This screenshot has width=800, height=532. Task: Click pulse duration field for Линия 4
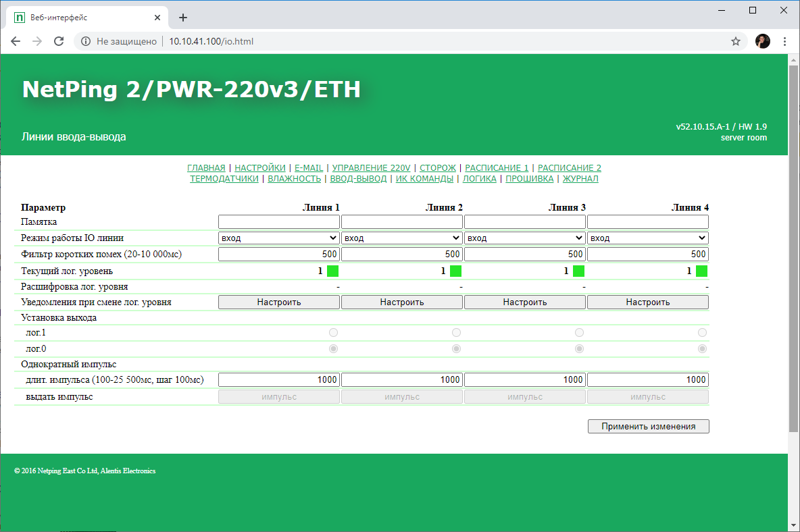click(648, 379)
